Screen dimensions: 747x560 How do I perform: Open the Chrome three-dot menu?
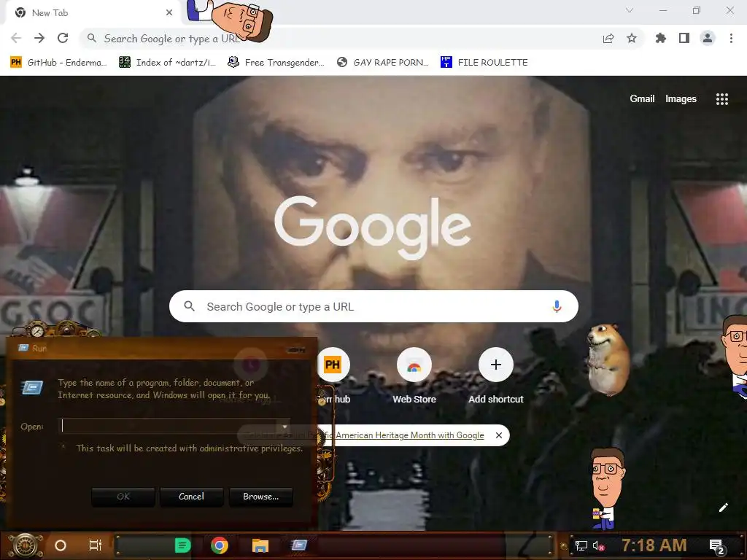coord(731,38)
